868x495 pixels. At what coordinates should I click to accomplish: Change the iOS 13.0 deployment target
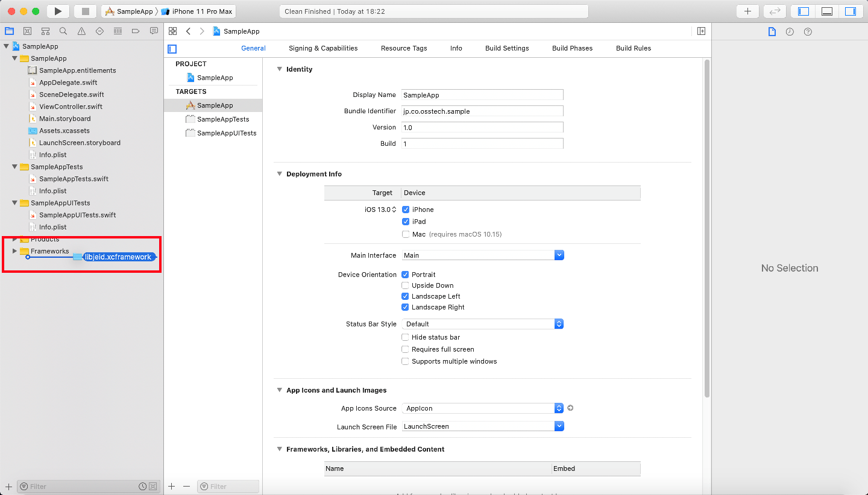coord(380,210)
